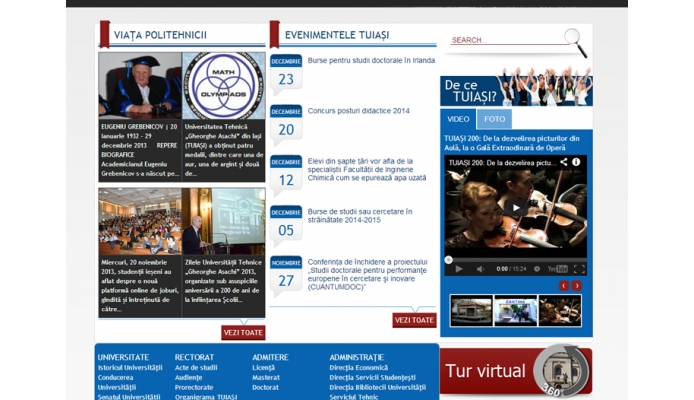The height and width of the screenshot is (400, 694).
Task: Click the video share icon
Action: click(x=563, y=162)
